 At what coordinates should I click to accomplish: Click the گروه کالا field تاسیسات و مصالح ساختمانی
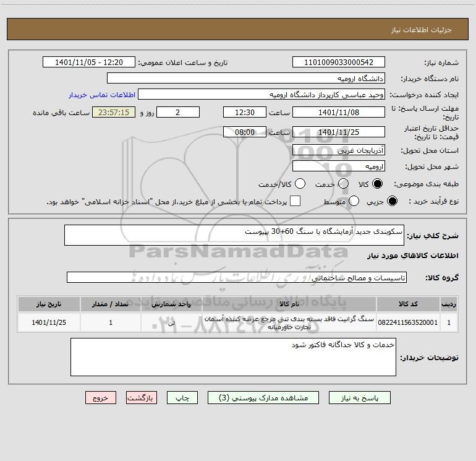click(x=237, y=277)
